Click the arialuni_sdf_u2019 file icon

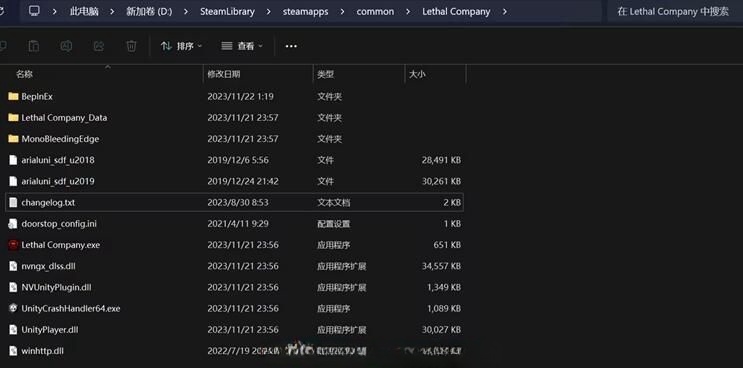click(x=13, y=181)
